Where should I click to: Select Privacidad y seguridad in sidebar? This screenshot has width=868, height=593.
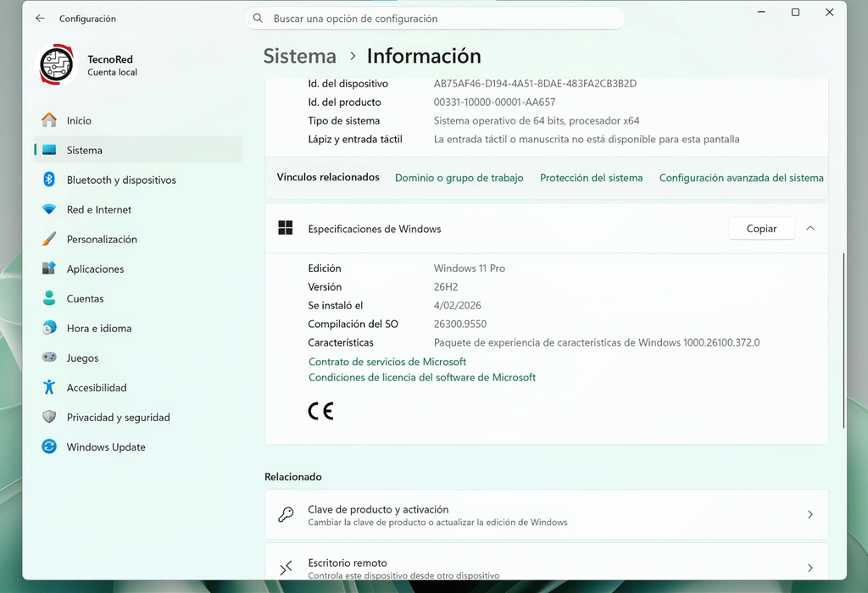138,417
